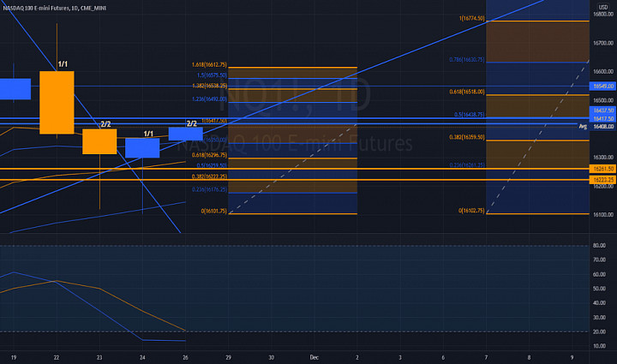Click the orange 16261.50 price label
The height and width of the screenshot is (364, 617).
coord(602,169)
